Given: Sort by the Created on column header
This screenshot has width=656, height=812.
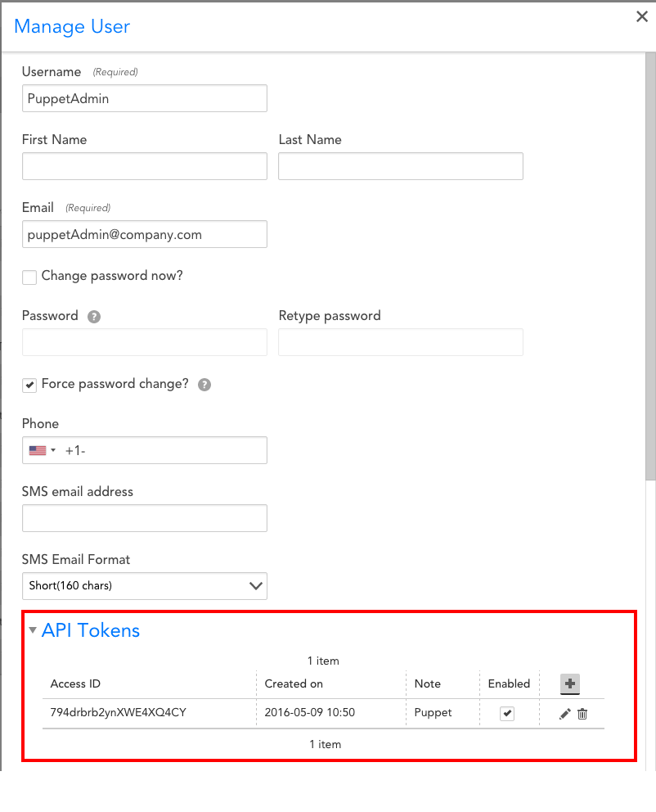Looking at the screenshot, I should point(294,683).
